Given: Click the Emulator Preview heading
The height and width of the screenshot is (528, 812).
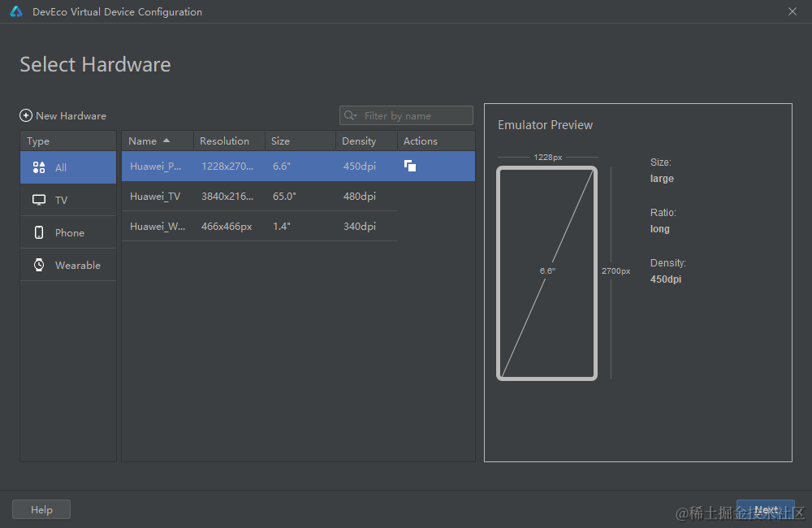Looking at the screenshot, I should coord(545,125).
